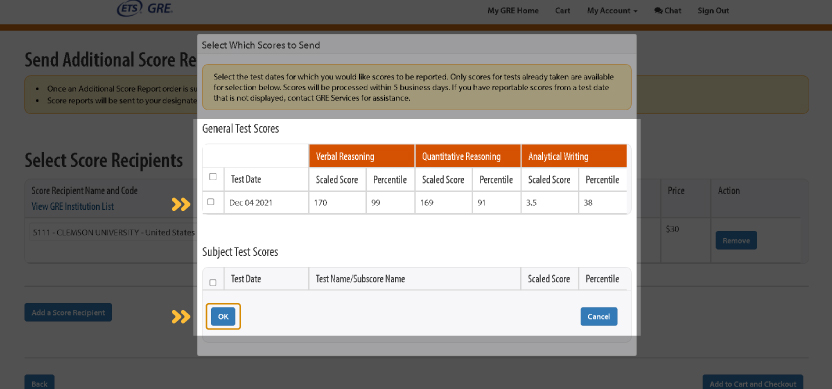
Task: Check the select-all box in General Test Scores header
Action: click(213, 177)
